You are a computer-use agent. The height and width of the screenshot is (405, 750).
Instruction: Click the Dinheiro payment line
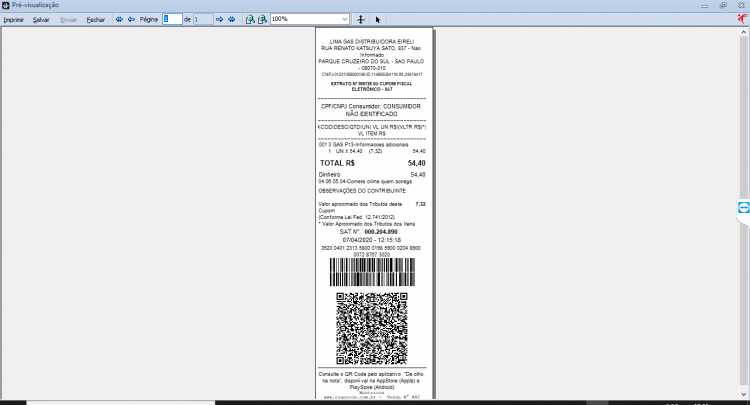pos(372,175)
